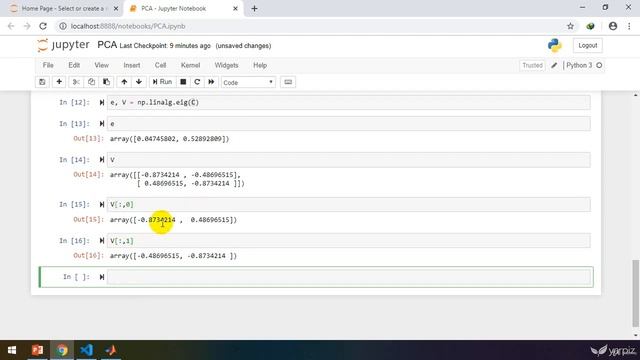
Task: Open the Windows Start menu
Action: click(x=12, y=350)
